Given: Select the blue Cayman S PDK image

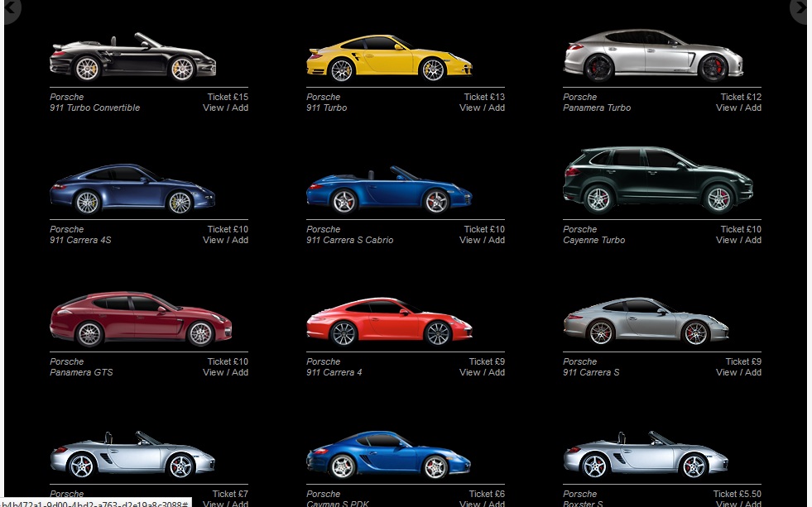Looking at the screenshot, I should [388, 455].
